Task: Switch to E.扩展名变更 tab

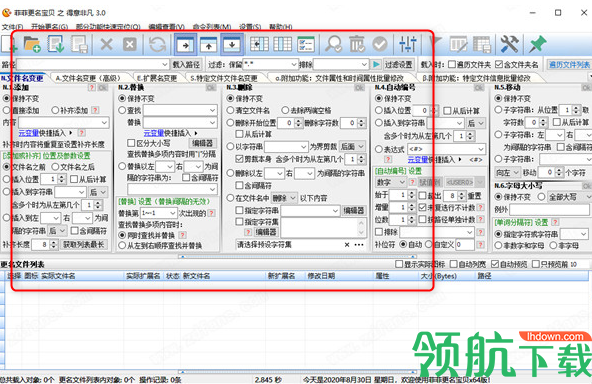Action: (x=157, y=78)
